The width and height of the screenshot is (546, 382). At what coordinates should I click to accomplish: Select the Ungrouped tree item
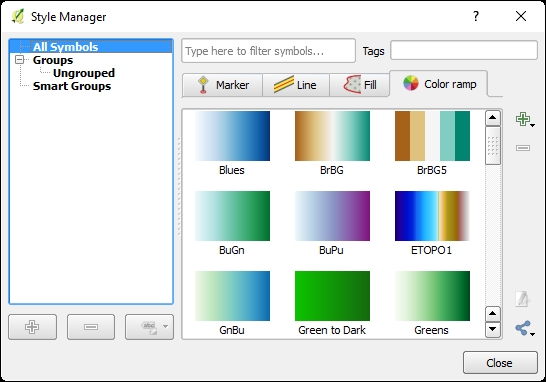coord(84,73)
